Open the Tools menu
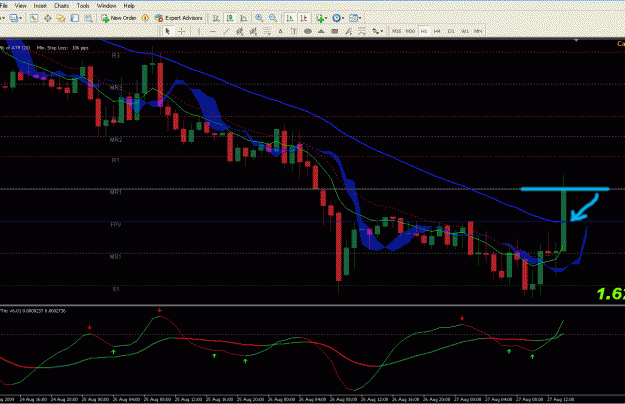The width and height of the screenshot is (625, 404). (83, 6)
